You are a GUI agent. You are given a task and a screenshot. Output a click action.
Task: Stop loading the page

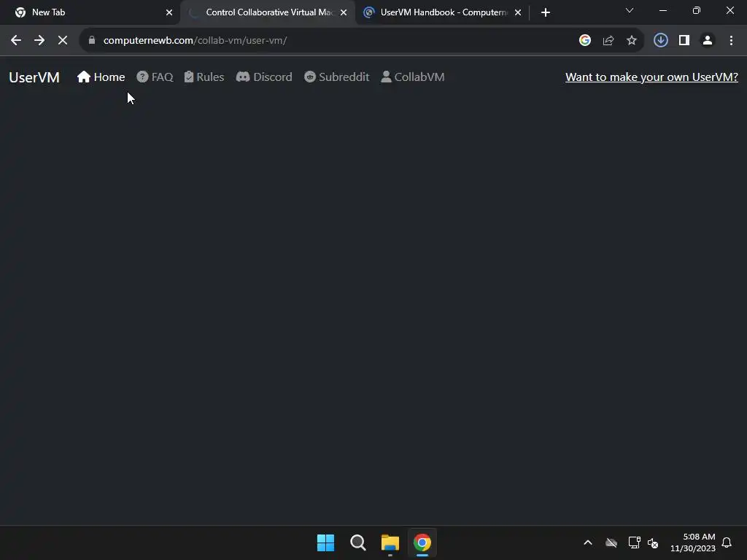point(63,41)
